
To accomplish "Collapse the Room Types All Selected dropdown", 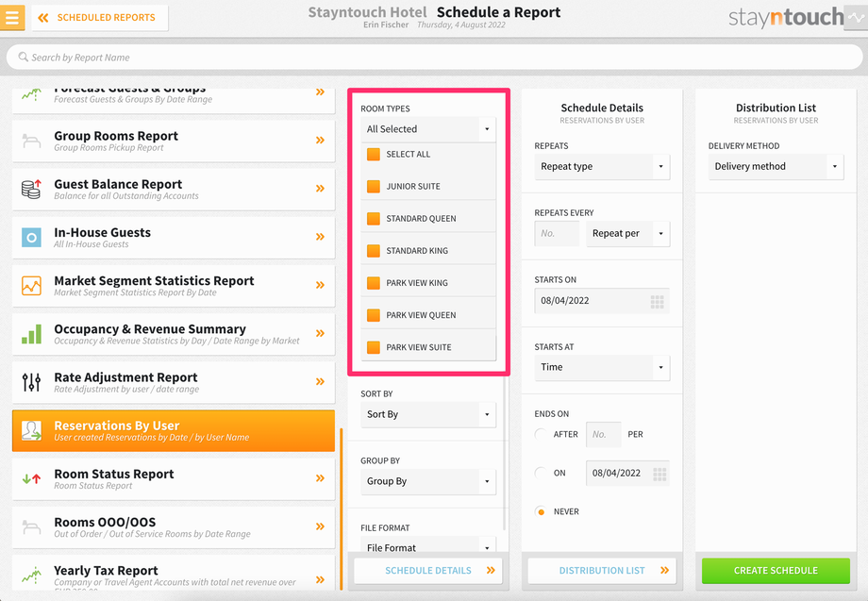I will click(428, 129).
